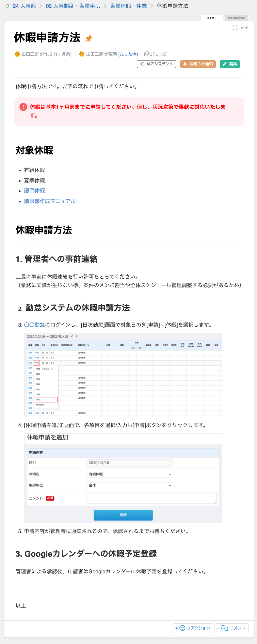Toggle fullscreen view icon
The image size is (257, 644).
(235, 28)
